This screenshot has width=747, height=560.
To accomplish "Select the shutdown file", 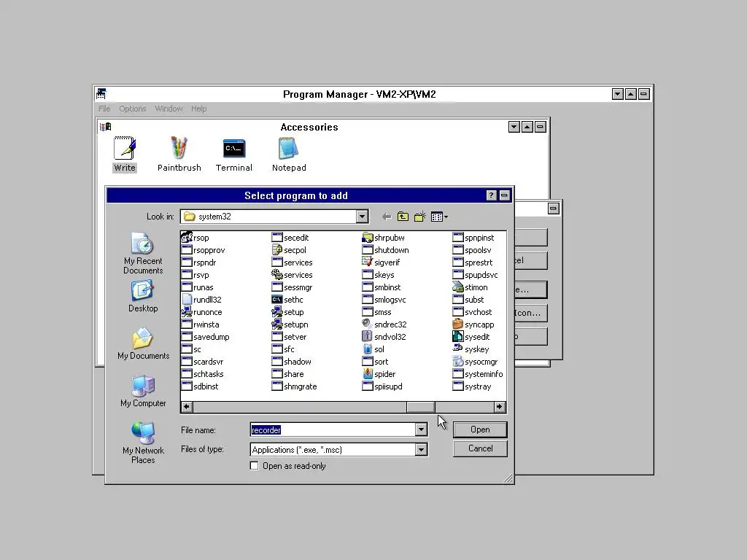I will pyautogui.click(x=385, y=249).
